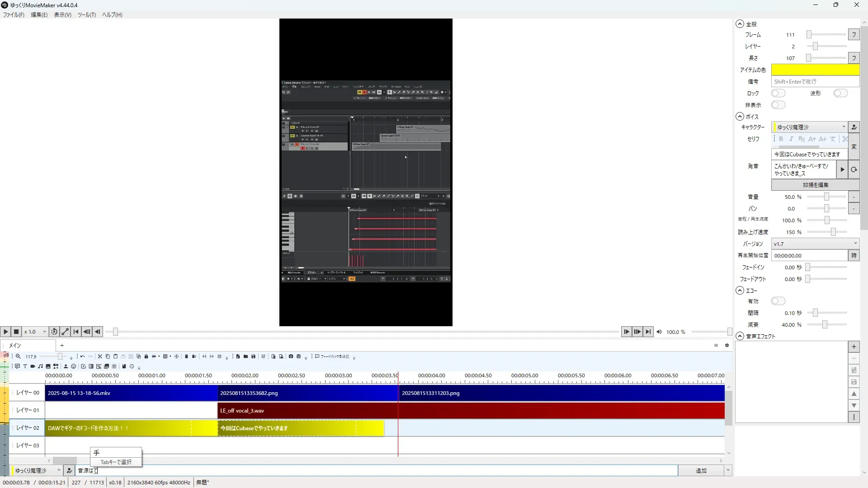Click the lock icon in timeline toolbar
This screenshot has width=868, height=488.
[146, 357]
